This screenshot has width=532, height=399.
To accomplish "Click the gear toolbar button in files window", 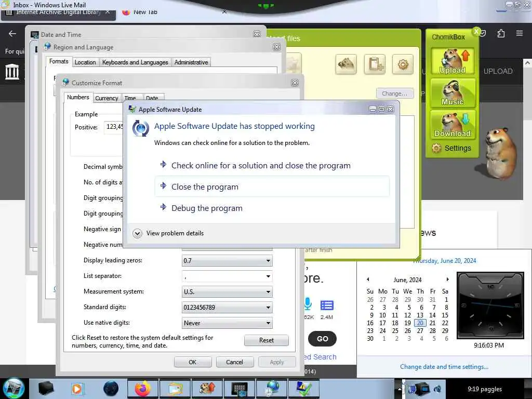I will tap(403, 64).
